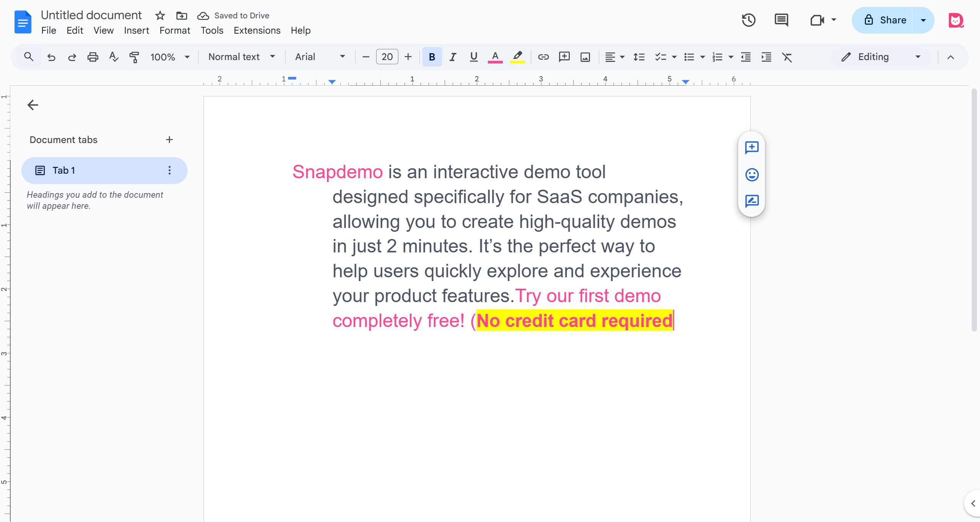Redo last action

(72, 57)
